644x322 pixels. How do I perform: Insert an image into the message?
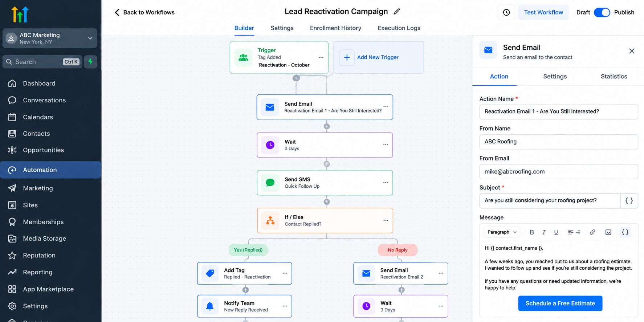[608, 232]
